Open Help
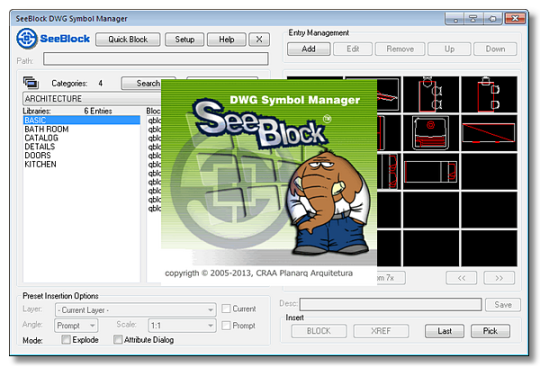540x367 pixels. (x=227, y=40)
